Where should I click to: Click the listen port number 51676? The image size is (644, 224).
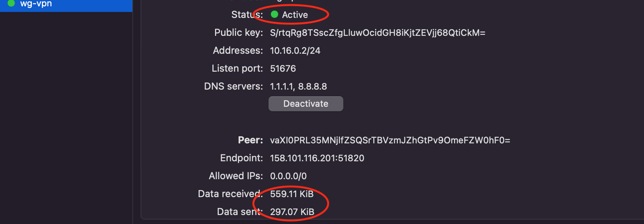click(283, 69)
